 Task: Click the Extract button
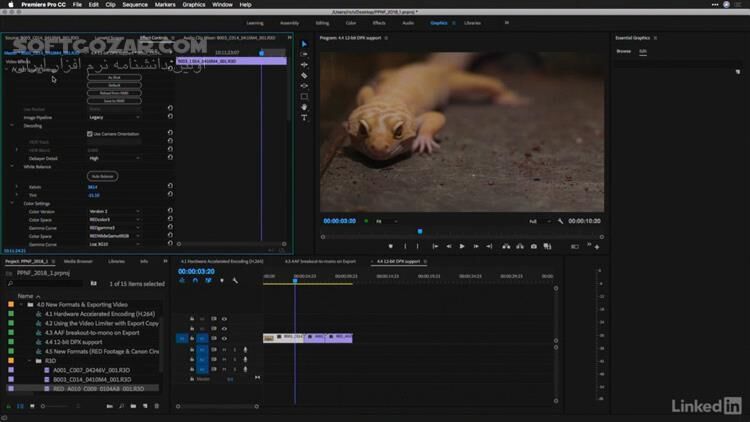520,246
